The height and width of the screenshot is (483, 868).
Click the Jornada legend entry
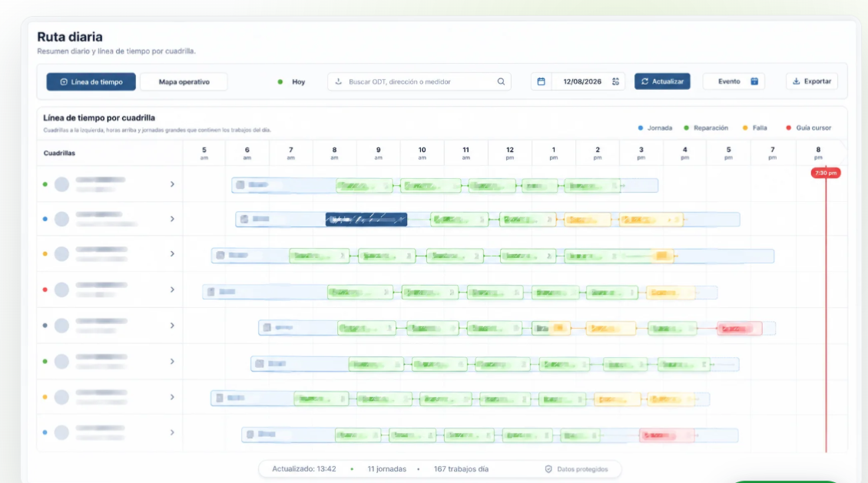(x=655, y=127)
